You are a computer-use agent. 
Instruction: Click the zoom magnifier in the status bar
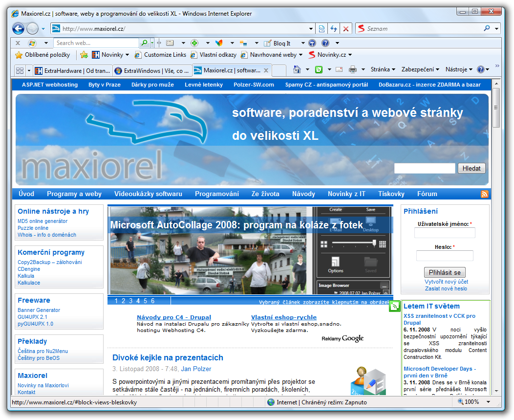click(x=461, y=401)
